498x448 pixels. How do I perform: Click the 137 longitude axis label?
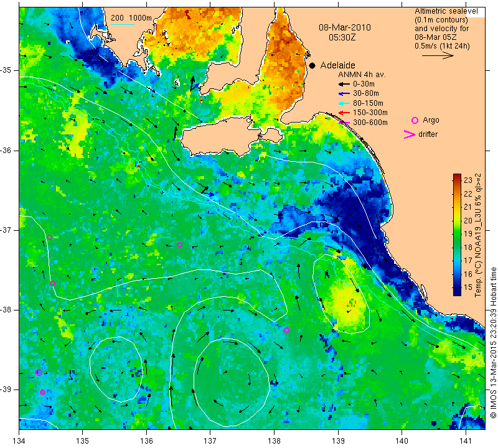tap(210, 441)
